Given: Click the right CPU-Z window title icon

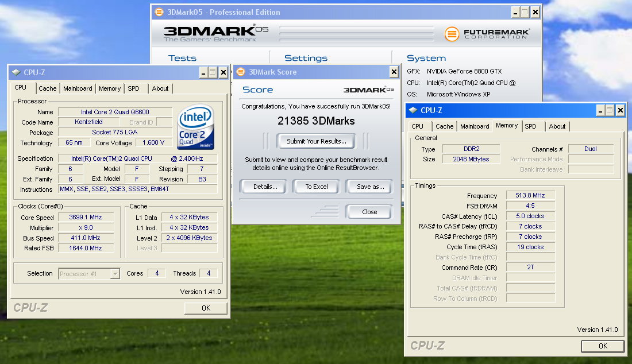Looking at the screenshot, I should (x=413, y=110).
